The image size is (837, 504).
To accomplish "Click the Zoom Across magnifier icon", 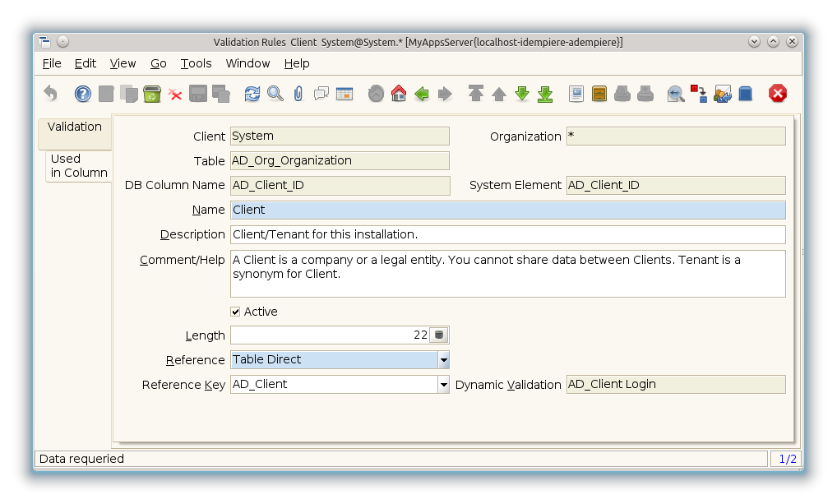I will point(677,94).
